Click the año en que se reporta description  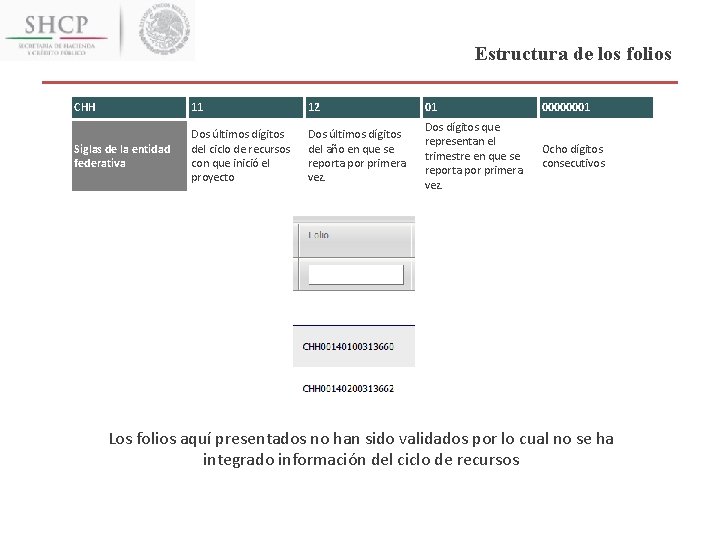tap(357, 156)
